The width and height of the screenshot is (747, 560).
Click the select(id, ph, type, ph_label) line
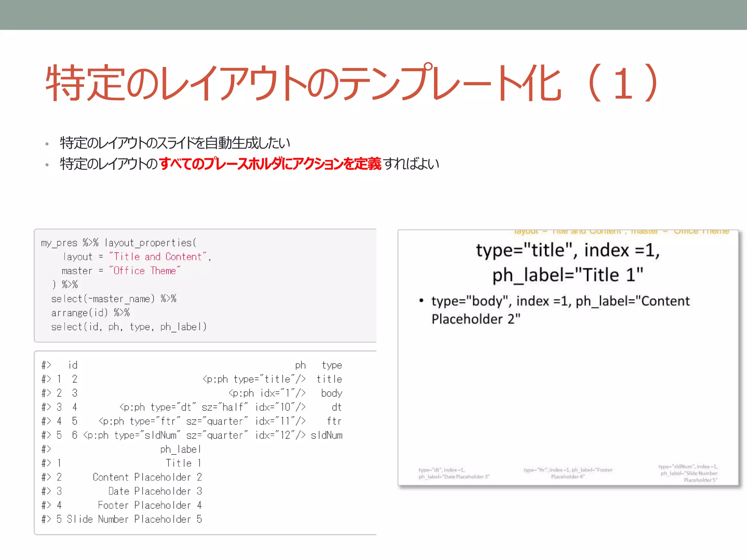click(x=129, y=327)
